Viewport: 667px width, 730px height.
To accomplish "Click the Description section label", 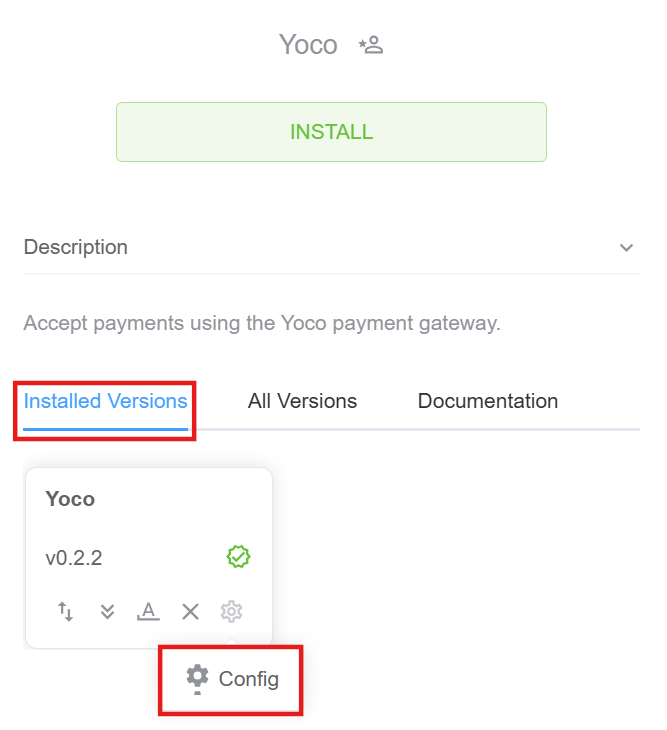I will [76, 247].
